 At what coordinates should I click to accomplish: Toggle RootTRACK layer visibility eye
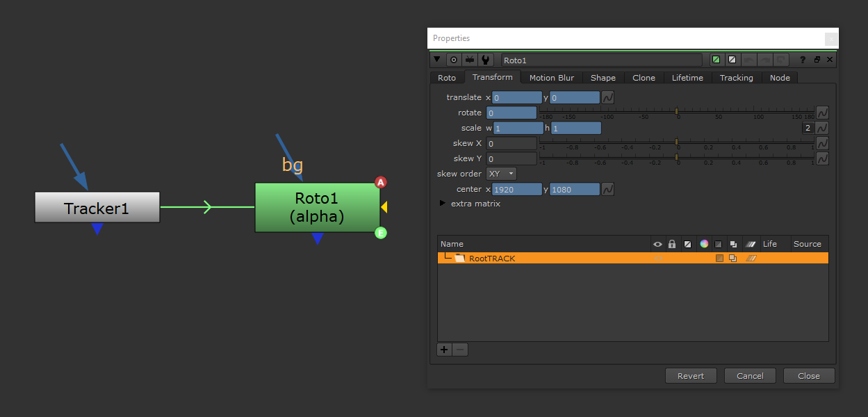657,258
